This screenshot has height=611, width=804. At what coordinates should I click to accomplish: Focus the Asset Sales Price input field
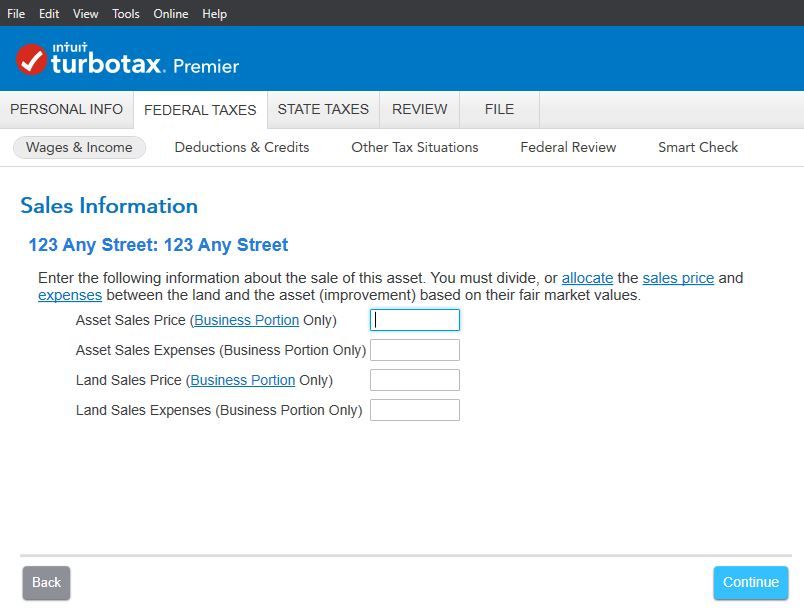(415, 320)
